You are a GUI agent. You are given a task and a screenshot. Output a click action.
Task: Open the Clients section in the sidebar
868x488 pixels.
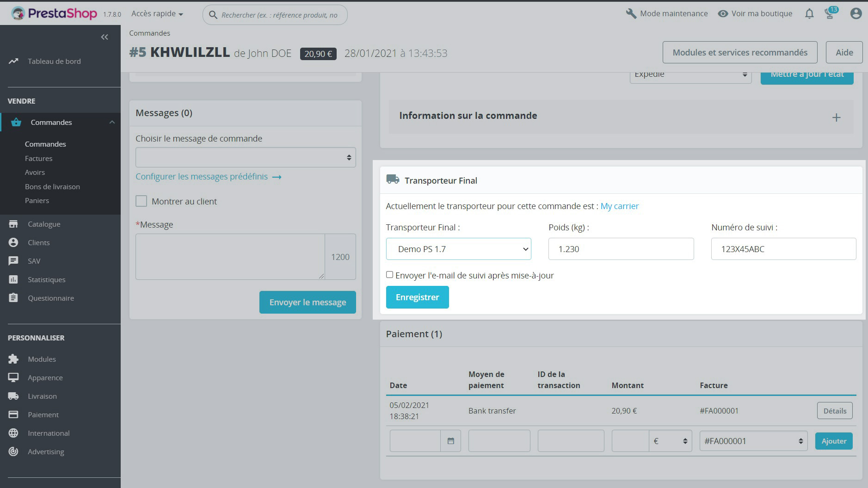(x=38, y=242)
